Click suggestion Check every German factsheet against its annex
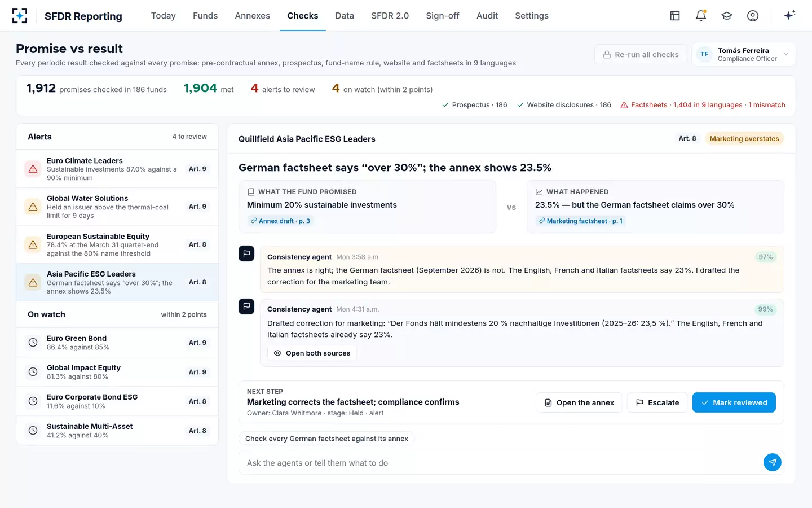This screenshot has height=508, width=812. coord(326,439)
